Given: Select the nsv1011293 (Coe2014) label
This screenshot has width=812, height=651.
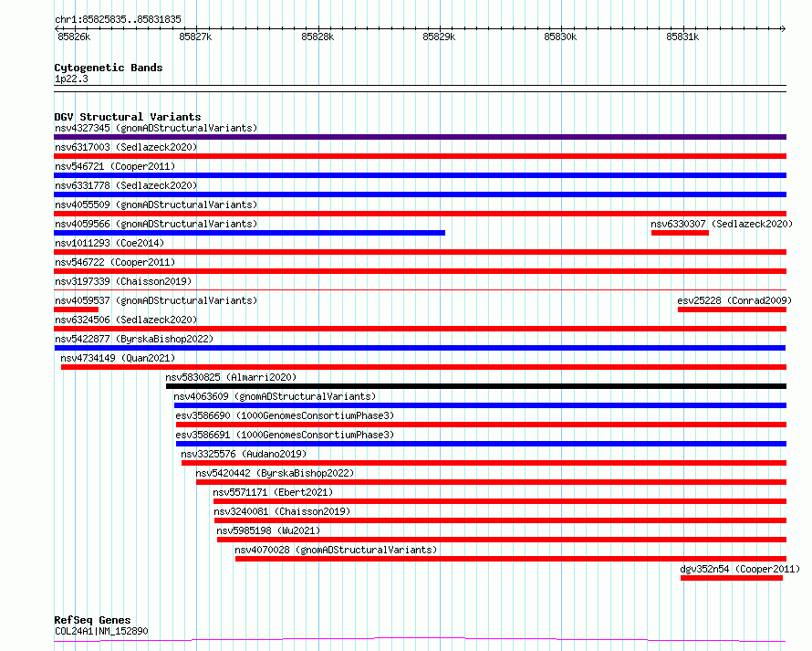Looking at the screenshot, I should pyautogui.click(x=109, y=243).
